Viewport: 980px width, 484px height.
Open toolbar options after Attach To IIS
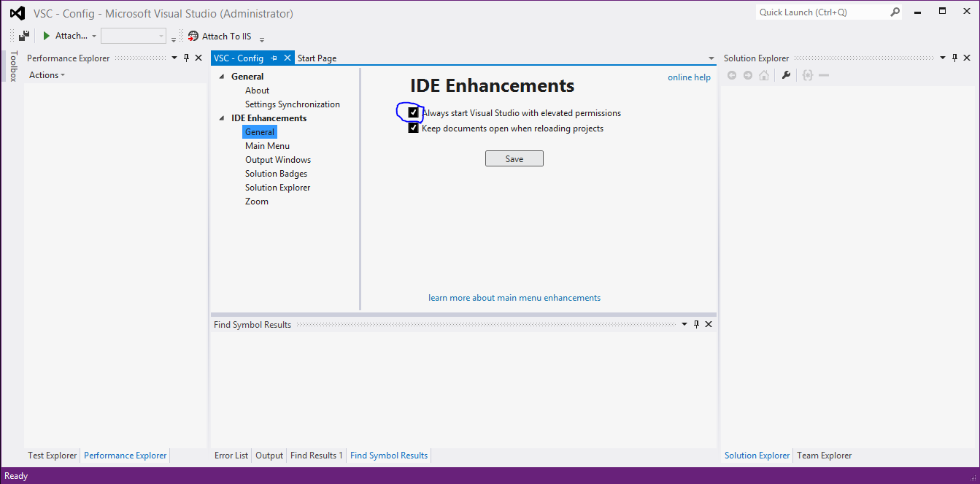pyautogui.click(x=262, y=39)
